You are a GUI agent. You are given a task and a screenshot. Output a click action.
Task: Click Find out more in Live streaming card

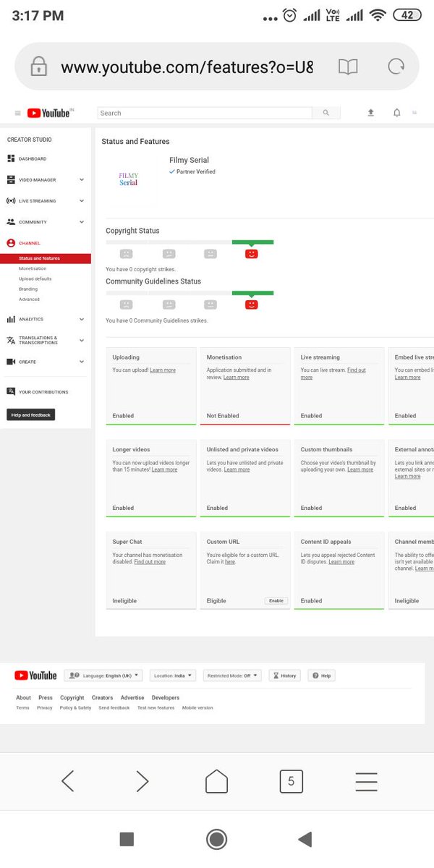click(332, 374)
